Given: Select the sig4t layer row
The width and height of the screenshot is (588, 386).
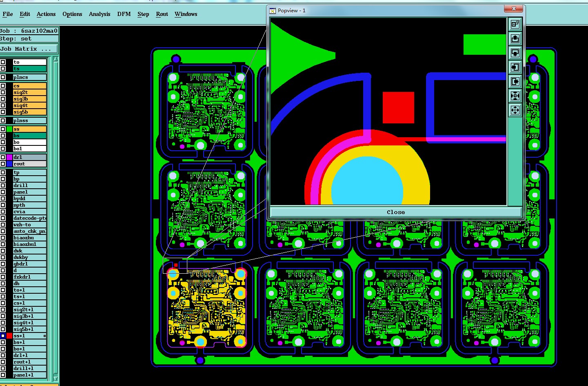Looking at the screenshot, I should click(x=29, y=105).
